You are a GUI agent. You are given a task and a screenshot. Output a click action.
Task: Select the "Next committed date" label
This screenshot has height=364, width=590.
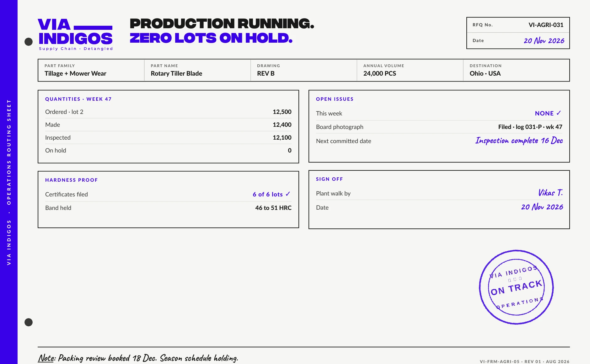[x=344, y=141]
